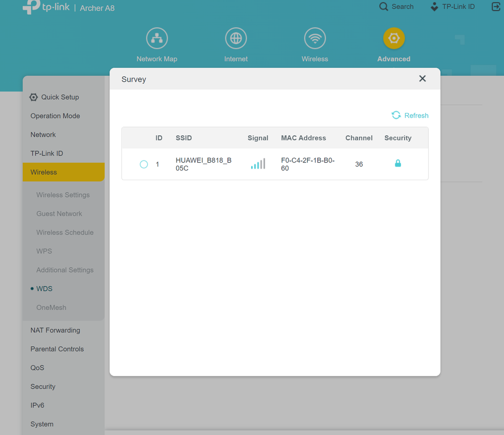Click the Search magnifier icon

384,7
